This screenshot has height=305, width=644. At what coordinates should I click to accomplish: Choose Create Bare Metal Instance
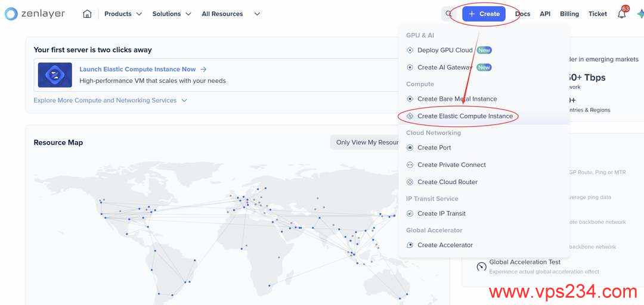coord(457,99)
